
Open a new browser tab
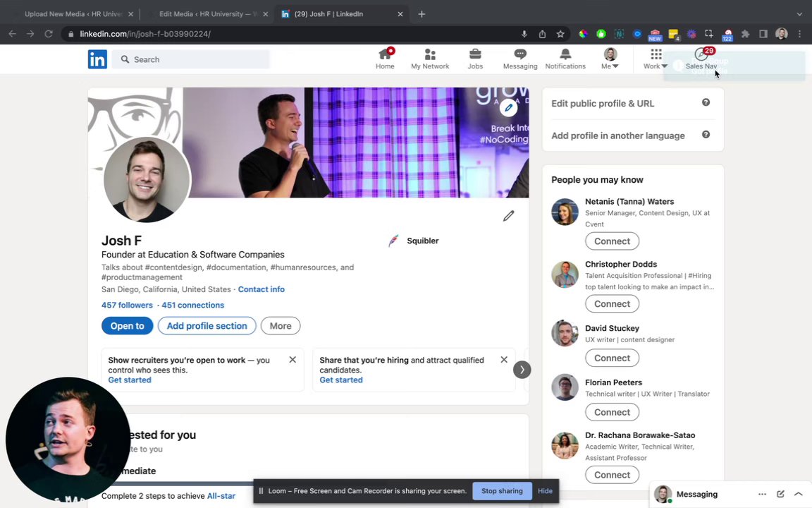tap(422, 14)
